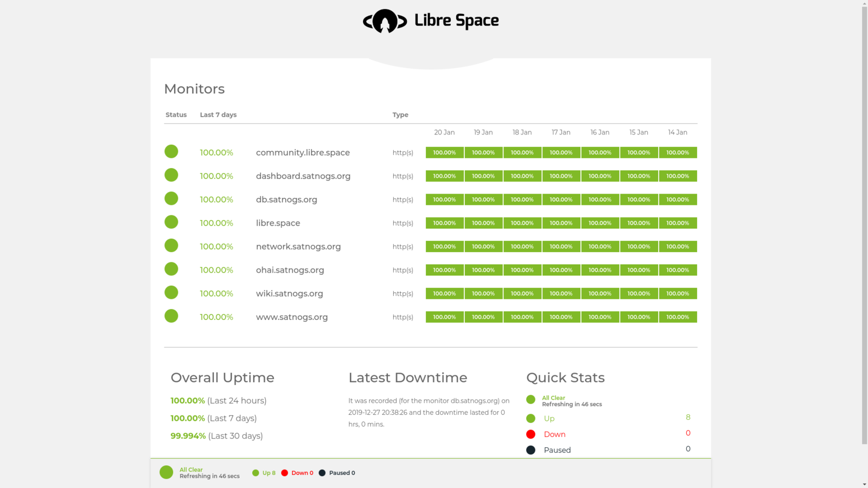The height and width of the screenshot is (488, 868).
Task: Open the dashboard.satnogs.org monitor
Action: 303,176
